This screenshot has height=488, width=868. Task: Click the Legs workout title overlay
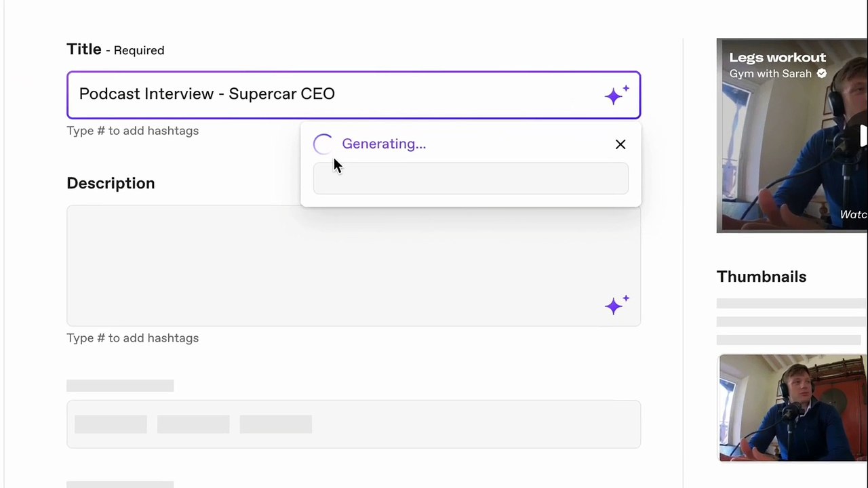pyautogui.click(x=778, y=58)
